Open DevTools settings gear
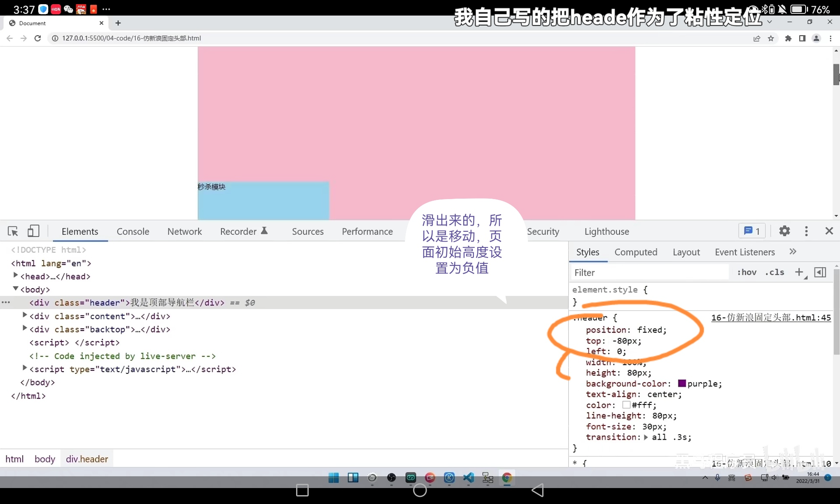 tap(785, 231)
